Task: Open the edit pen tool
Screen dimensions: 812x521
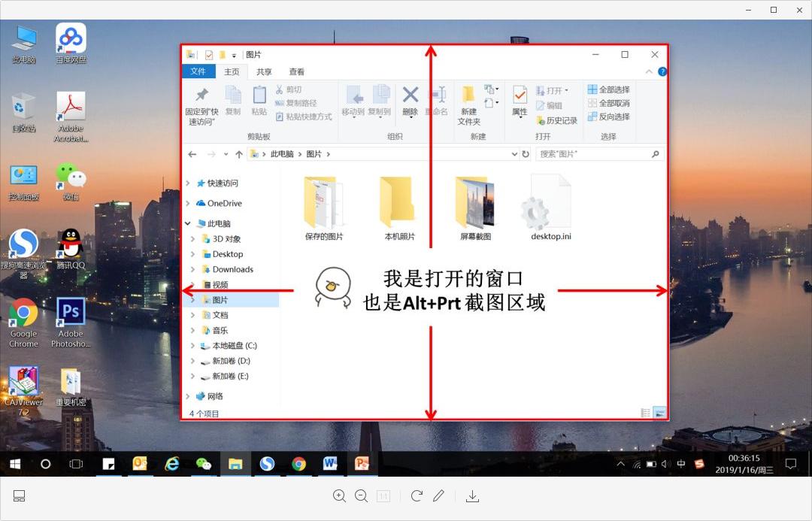Action: (439, 496)
